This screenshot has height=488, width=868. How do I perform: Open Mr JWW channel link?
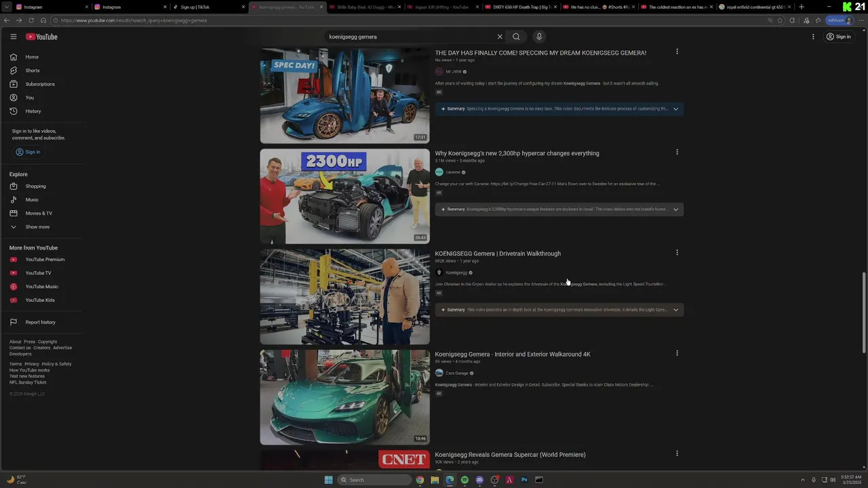point(454,71)
